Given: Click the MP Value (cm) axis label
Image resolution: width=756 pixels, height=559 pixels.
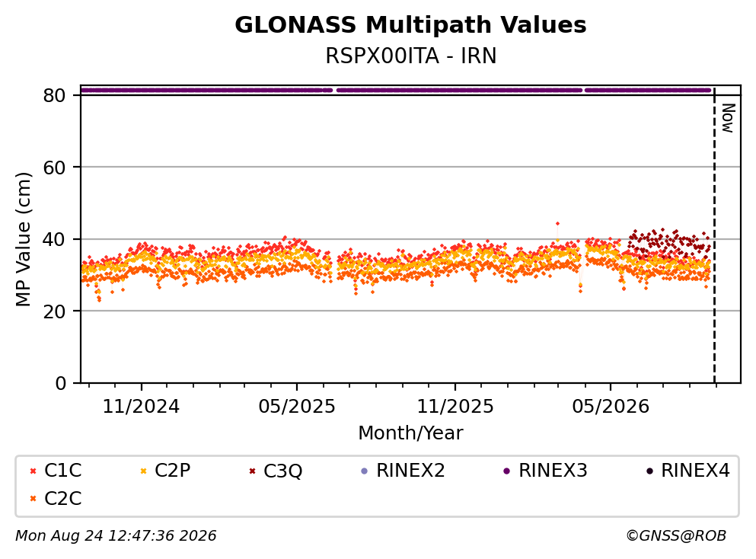Looking at the screenshot, I should (23, 240).
